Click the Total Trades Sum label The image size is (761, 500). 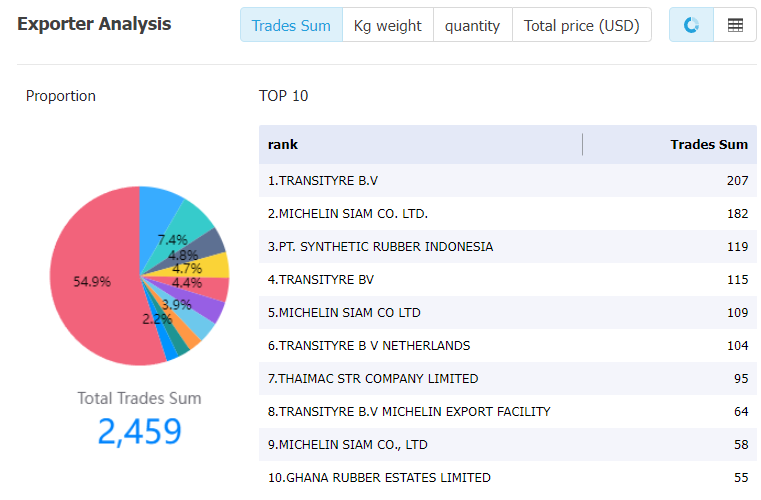[x=139, y=399]
